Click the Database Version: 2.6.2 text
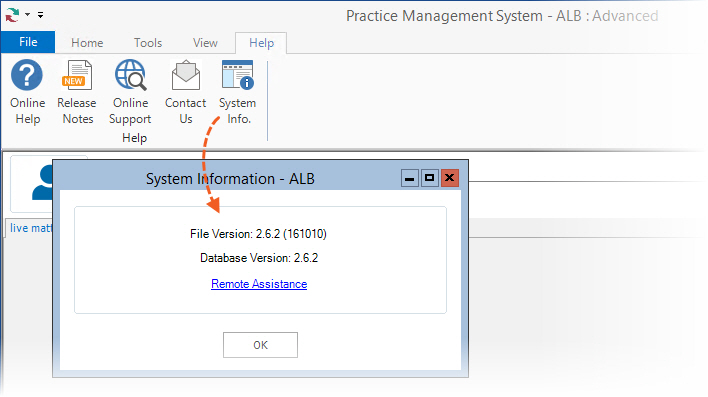The width and height of the screenshot is (708, 397). (x=259, y=258)
